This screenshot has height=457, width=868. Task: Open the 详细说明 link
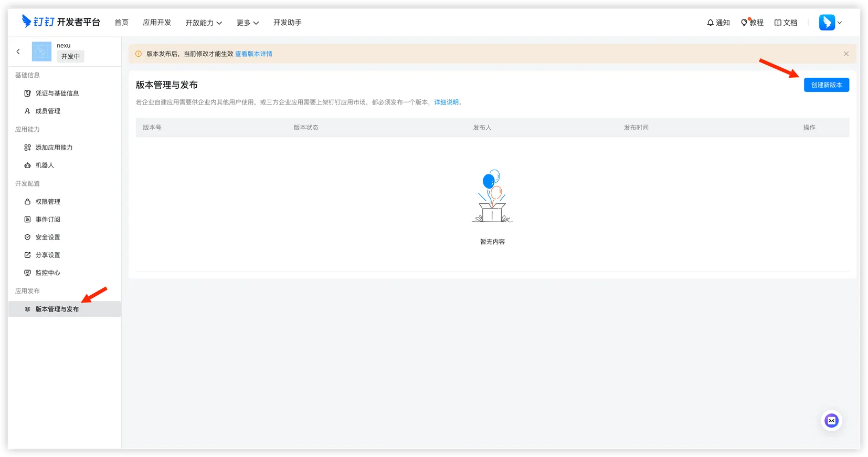pyautogui.click(x=447, y=102)
